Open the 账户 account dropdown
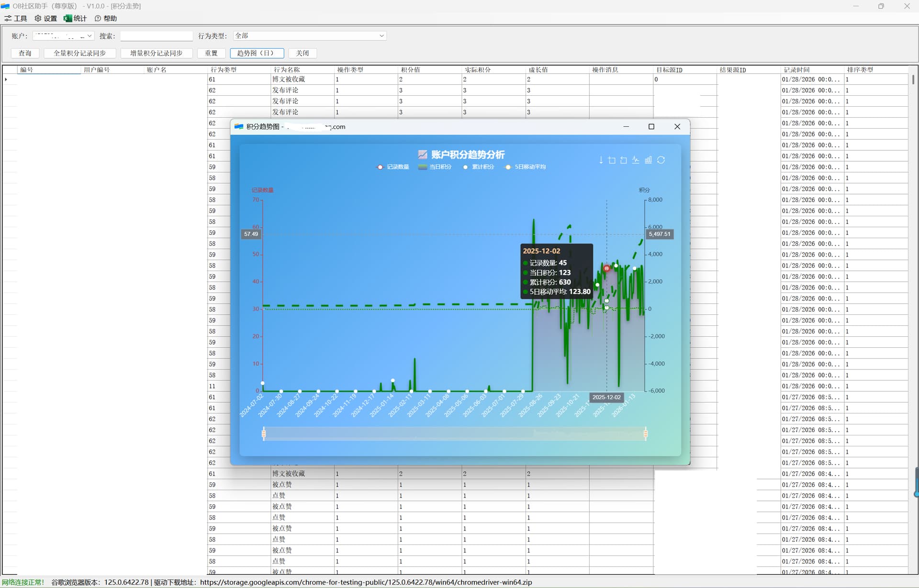 tap(90, 36)
